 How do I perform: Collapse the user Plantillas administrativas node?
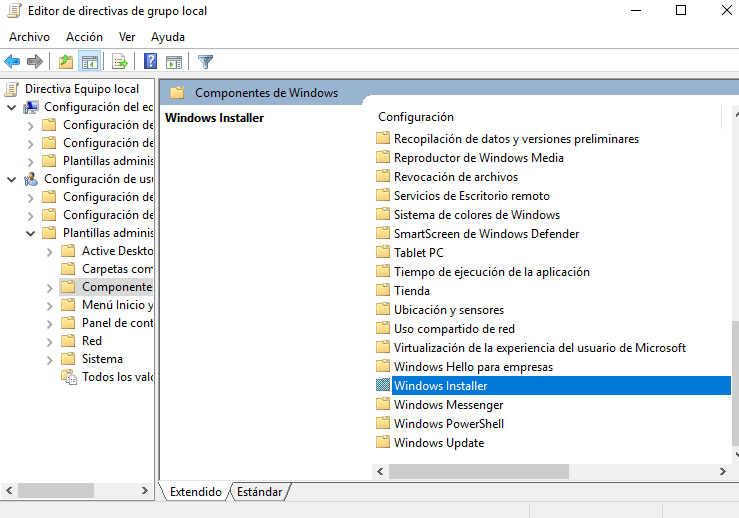click(x=31, y=233)
